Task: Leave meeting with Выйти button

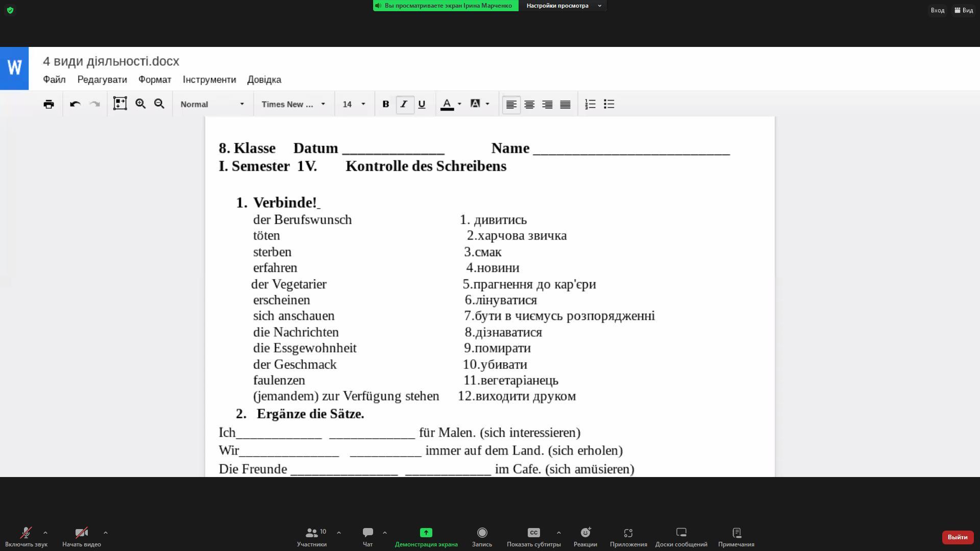Action: coord(958,537)
